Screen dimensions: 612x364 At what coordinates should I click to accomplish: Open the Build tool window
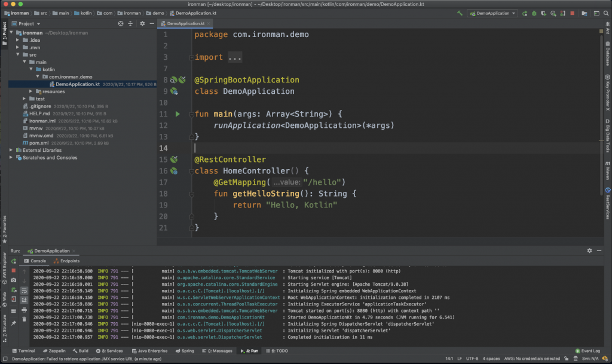pos(81,351)
